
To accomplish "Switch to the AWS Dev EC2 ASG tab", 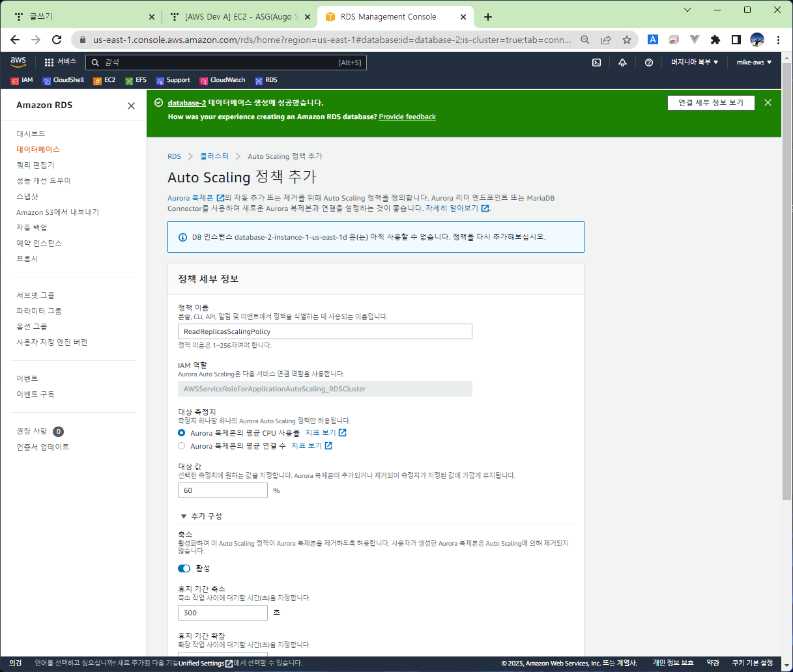I will tap(239, 17).
